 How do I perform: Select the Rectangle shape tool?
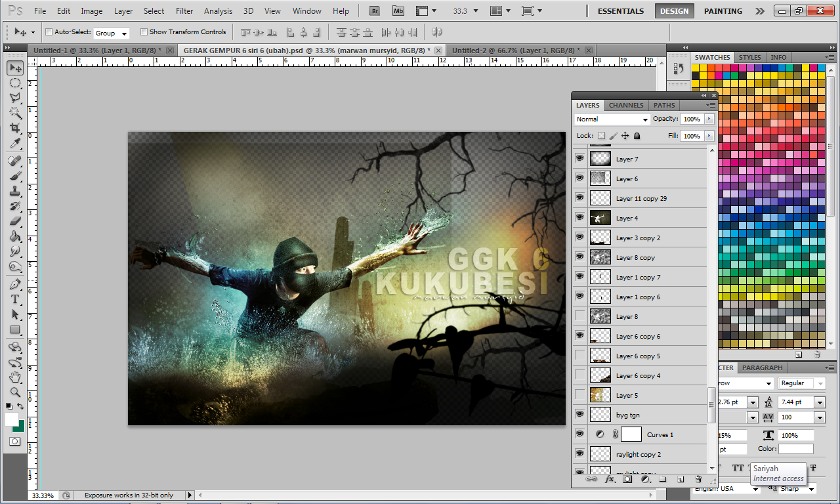[15, 329]
